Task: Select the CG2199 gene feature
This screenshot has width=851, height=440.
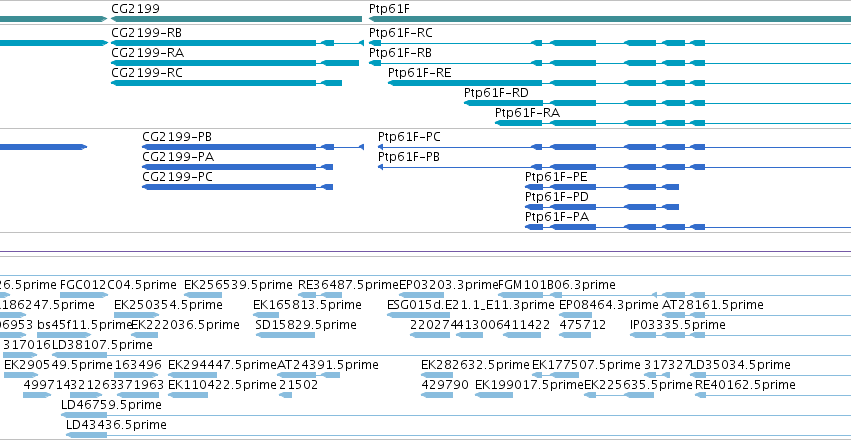Action: (x=236, y=19)
